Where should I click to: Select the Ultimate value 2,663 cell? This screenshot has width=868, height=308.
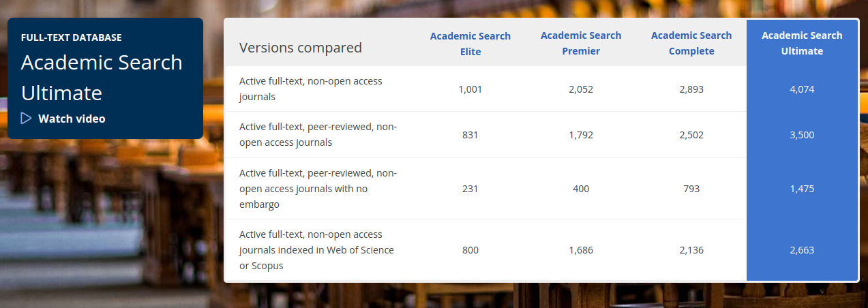pyautogui.click(x=802, y=250)
